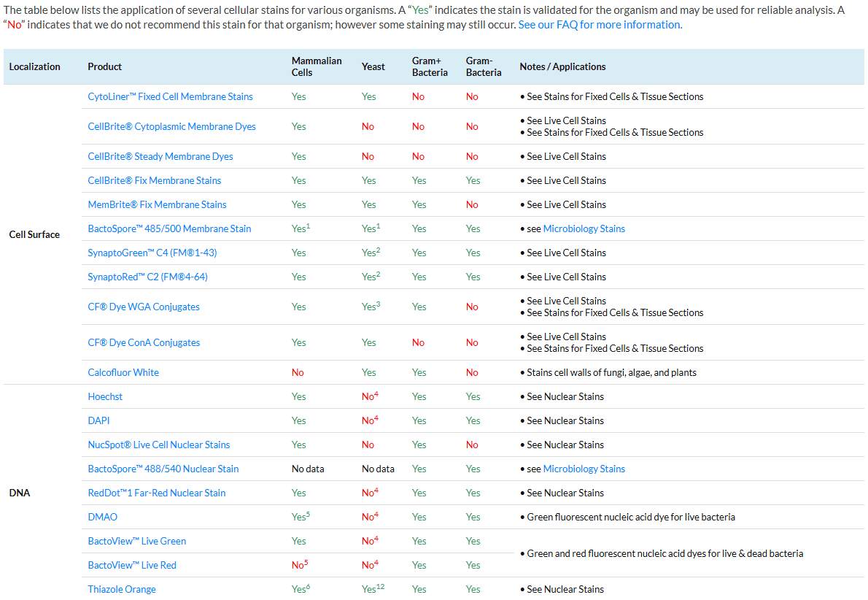Open BactoSpore 488/540 Nuclear Stain link
The height and width of the screenshot is (600, 868).
tap(163, 469)
